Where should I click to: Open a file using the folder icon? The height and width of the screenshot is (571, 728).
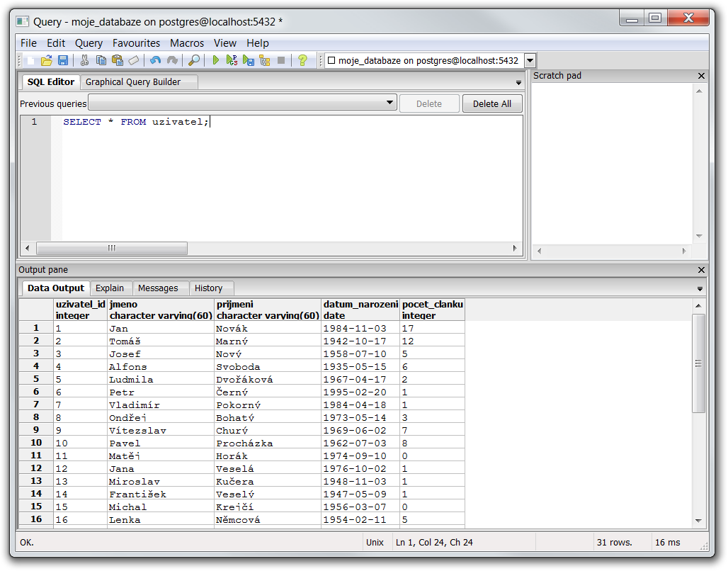tap(46, 60)
